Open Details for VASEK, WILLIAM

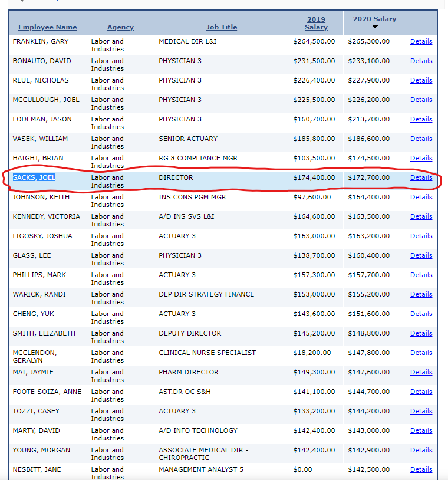[421, 139]
